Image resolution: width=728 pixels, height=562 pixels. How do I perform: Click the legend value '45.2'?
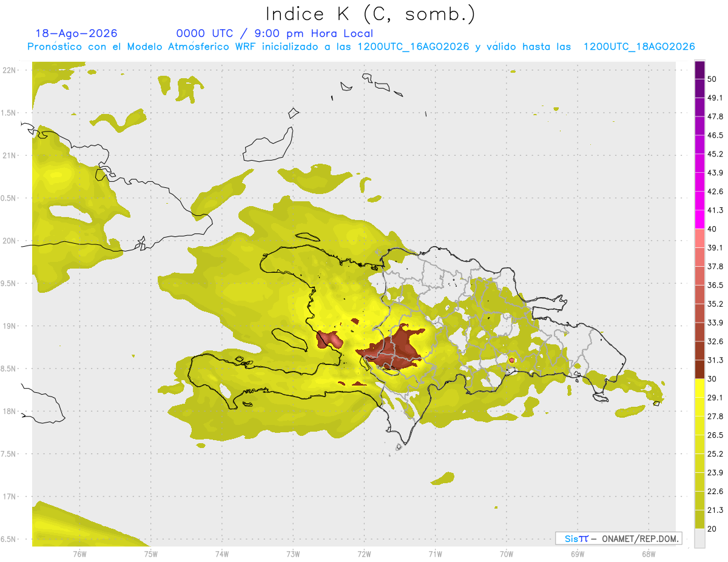[715, 154]
